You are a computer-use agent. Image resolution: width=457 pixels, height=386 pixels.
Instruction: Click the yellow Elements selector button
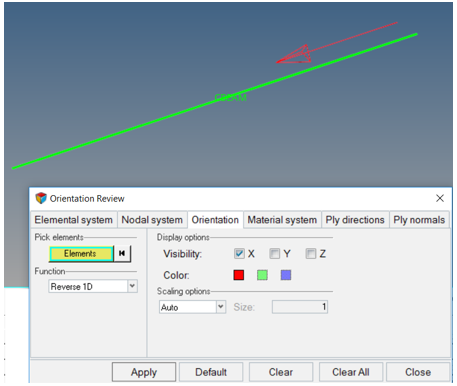(81, 254)
